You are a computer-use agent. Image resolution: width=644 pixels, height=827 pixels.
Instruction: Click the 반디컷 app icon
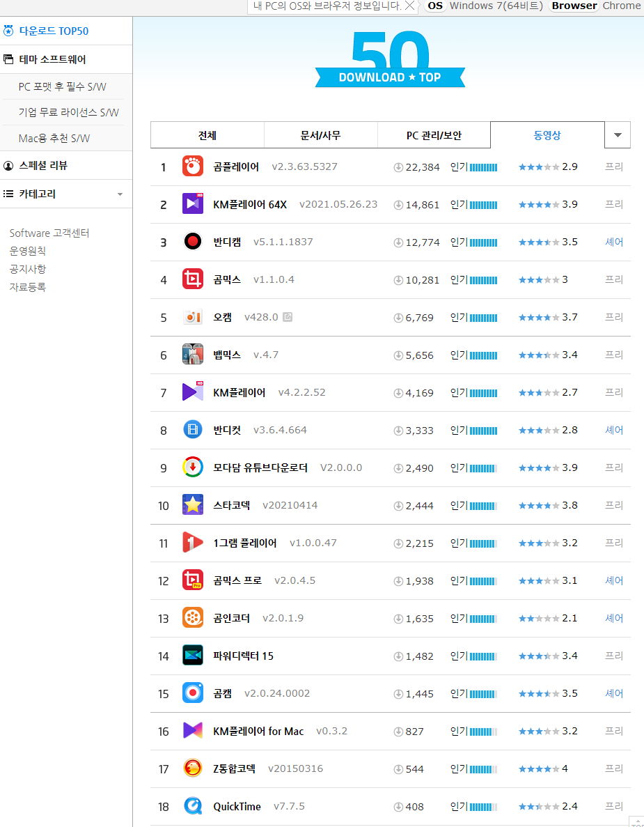click(192, 430)
